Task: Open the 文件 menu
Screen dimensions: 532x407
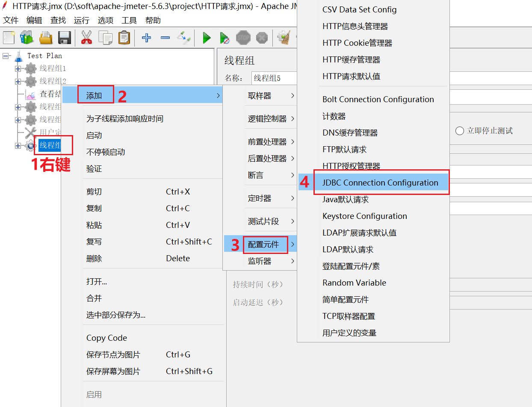Action: pos(11,20)
